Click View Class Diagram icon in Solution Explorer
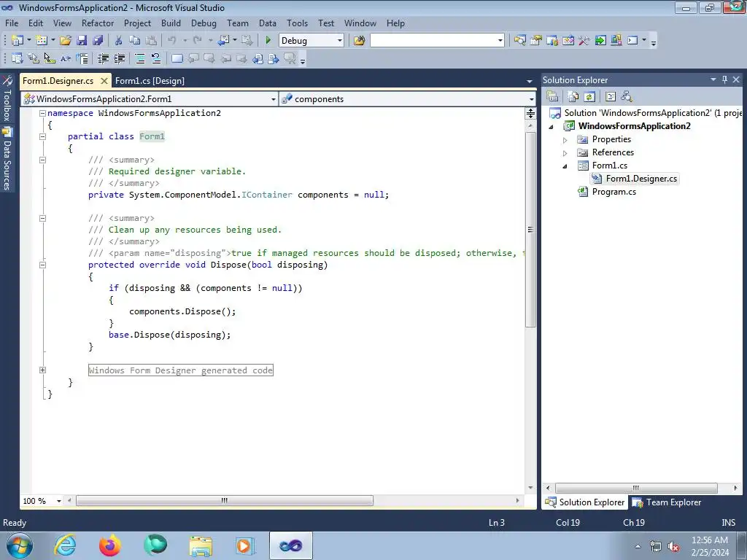The height and width of the screenshot is (560, 747). point(627,97)
